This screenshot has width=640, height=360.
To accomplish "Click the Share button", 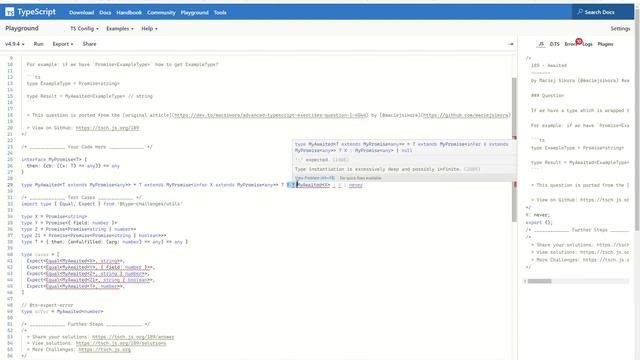I will pyautogui.click(x=89, y=44).
